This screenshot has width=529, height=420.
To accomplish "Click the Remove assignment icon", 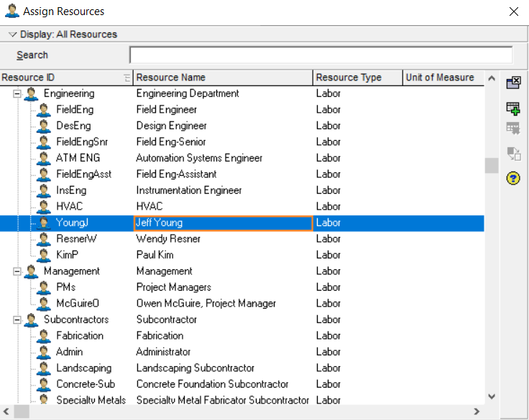I will click(513, 129).
